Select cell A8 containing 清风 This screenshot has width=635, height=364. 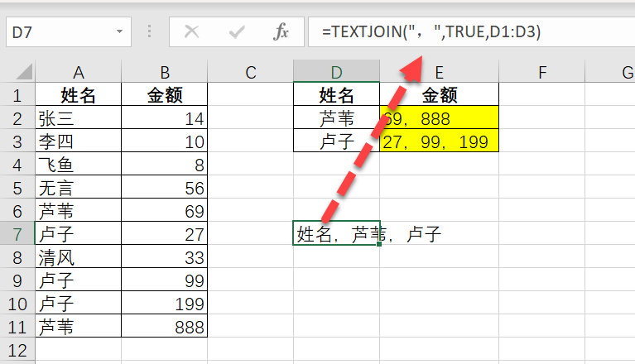78,257
